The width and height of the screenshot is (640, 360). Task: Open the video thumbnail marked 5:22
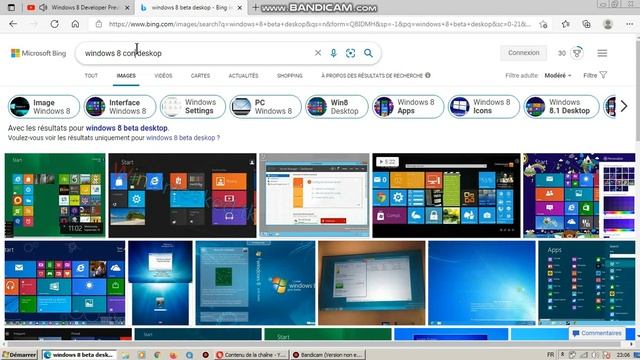(446, 195)
